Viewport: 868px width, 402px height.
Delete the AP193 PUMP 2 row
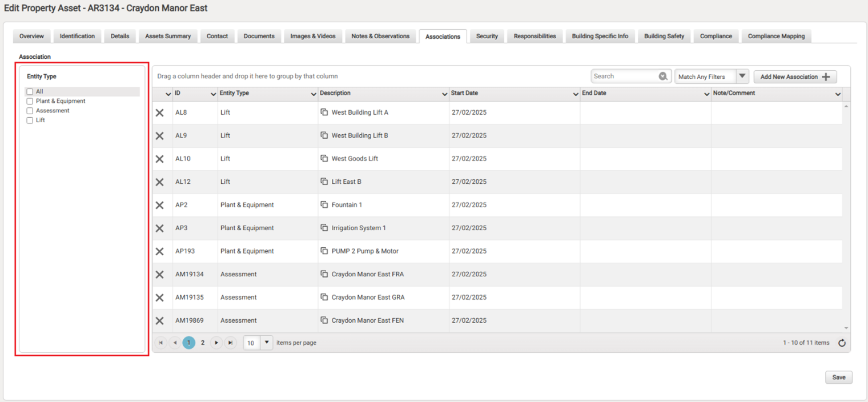pyautogui.click(x=160, y=251)
